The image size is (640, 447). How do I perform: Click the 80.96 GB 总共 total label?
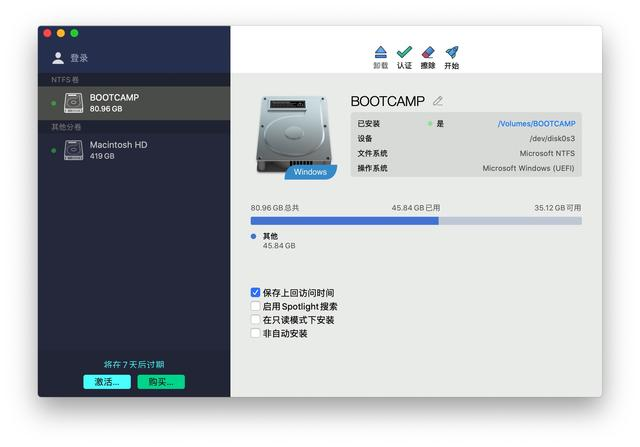coord(275,208)
